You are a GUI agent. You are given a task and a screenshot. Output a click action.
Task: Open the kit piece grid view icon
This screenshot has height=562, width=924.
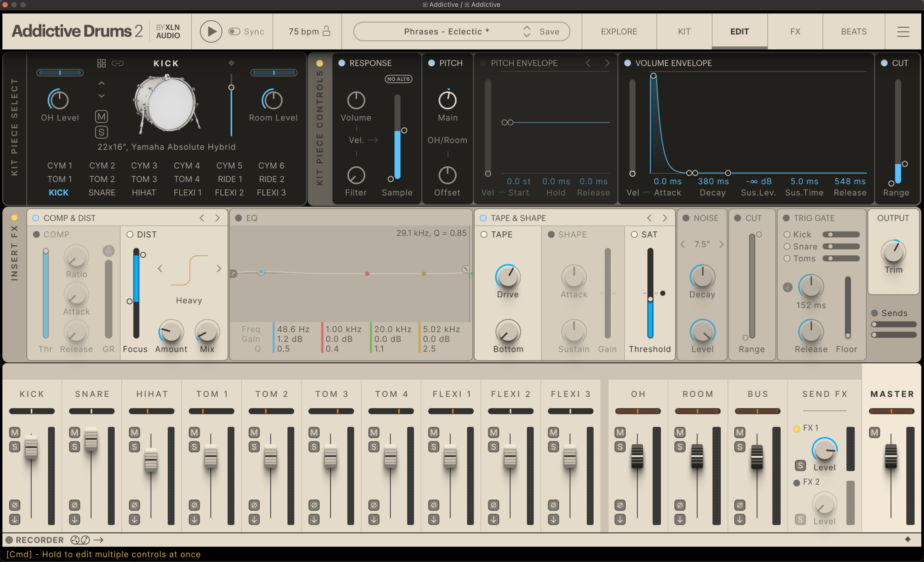(x=101, y=63)
